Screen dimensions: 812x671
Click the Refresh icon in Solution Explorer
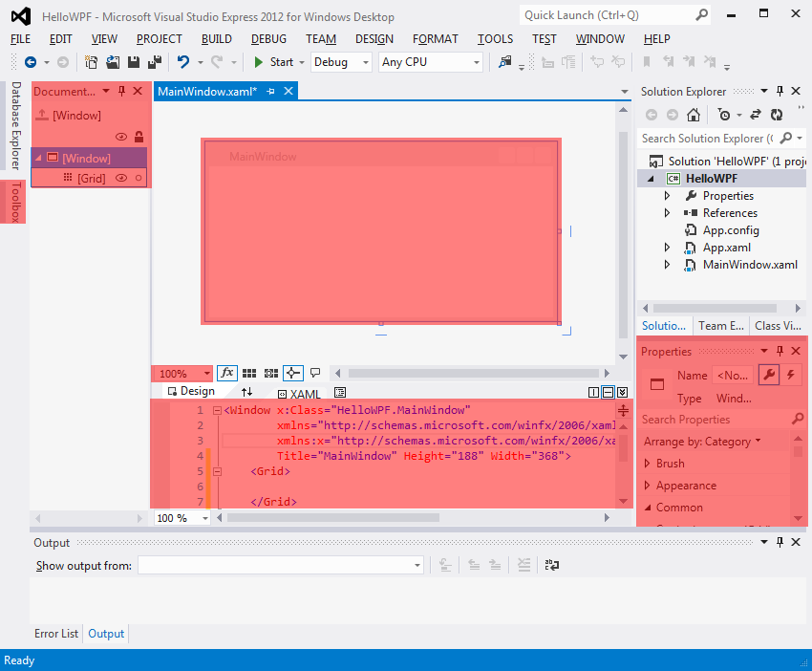click(x=777, y=115)
